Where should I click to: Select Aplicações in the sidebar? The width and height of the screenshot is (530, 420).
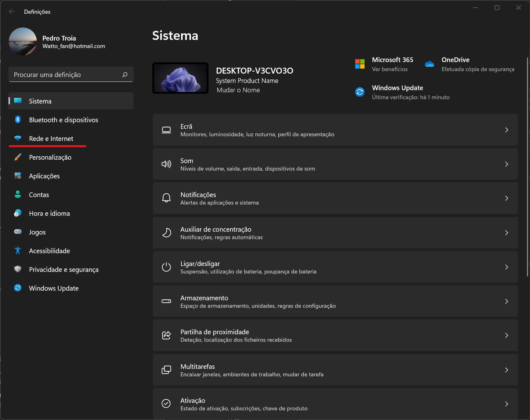(x=44, y=176)
